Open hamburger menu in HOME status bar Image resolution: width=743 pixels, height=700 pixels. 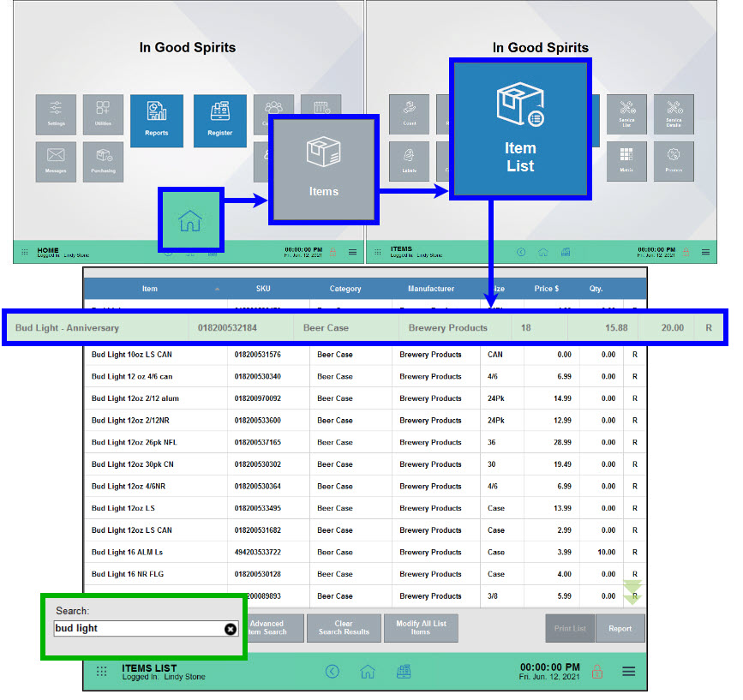352,252
